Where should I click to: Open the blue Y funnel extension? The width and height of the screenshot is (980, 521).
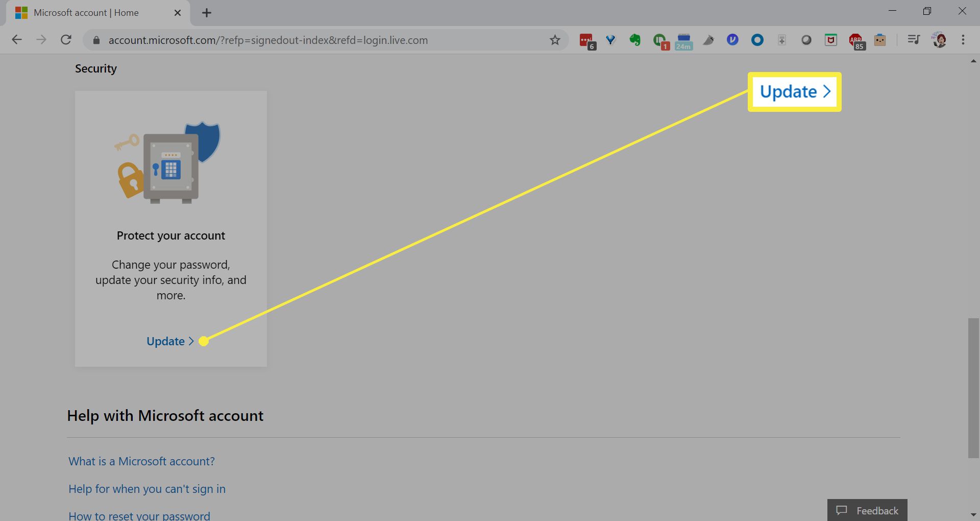[610, 40]
